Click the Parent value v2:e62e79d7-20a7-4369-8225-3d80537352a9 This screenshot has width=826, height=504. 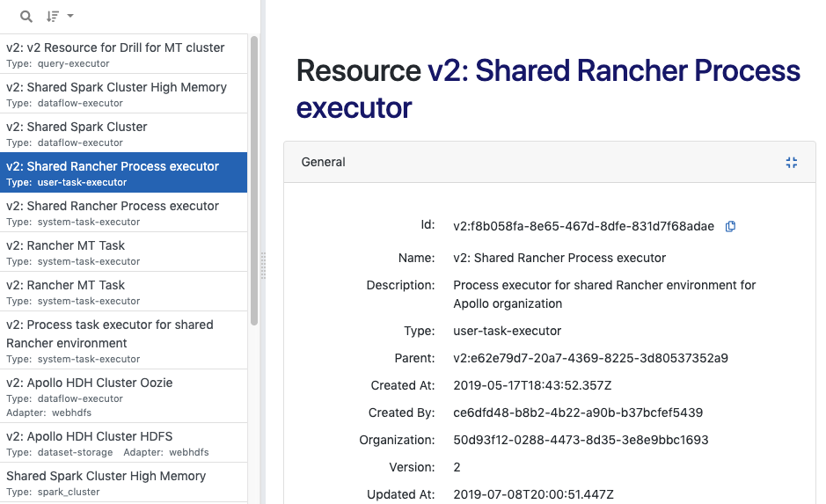(x=590, y=358)
